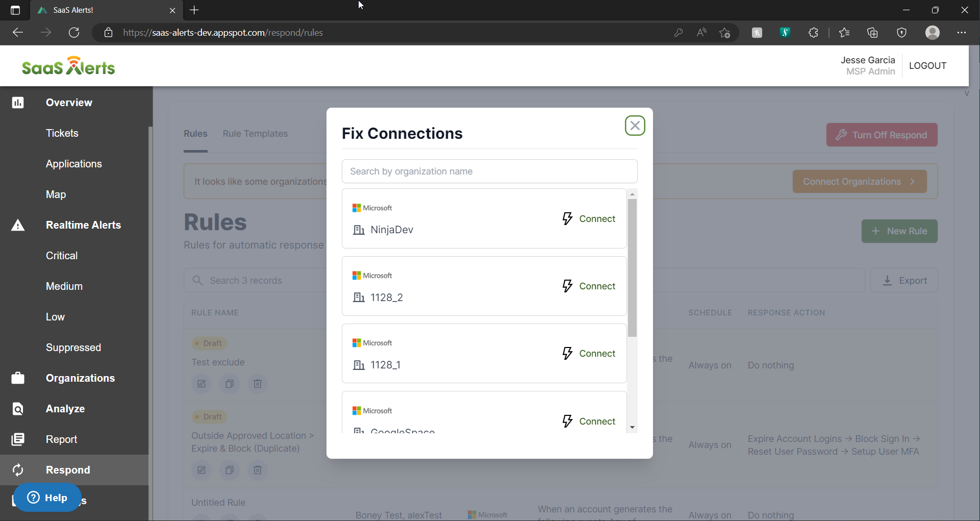The width and height of the screenshot is (980, 521).
Task: Turn off Respond
Action: 882,135
